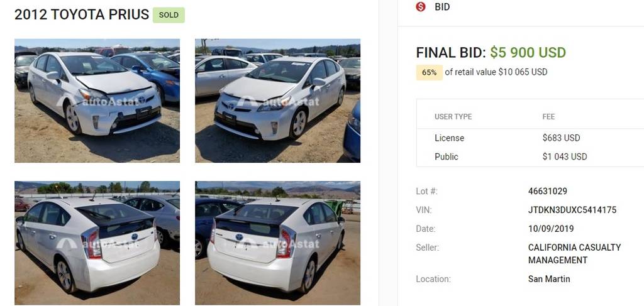The width and height of the screenshot is (644, 306).
Task: Click the FEE column header
Action: click(548, 117)
